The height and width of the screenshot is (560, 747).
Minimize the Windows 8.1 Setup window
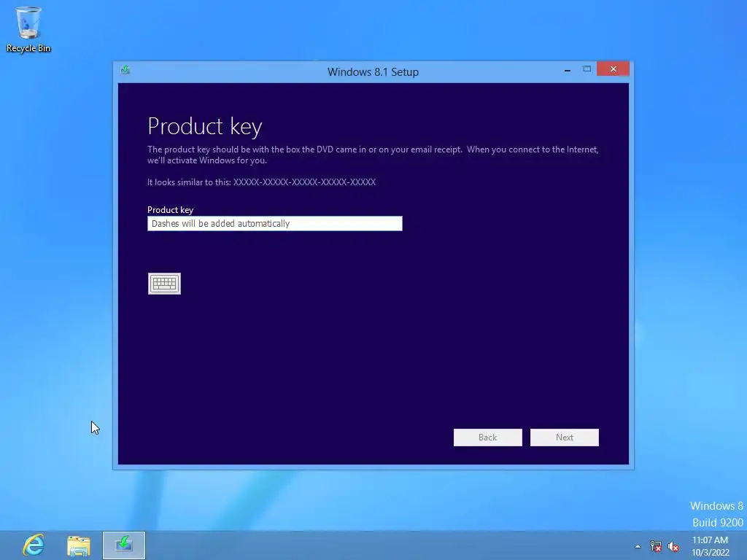[x=568, y=69]
